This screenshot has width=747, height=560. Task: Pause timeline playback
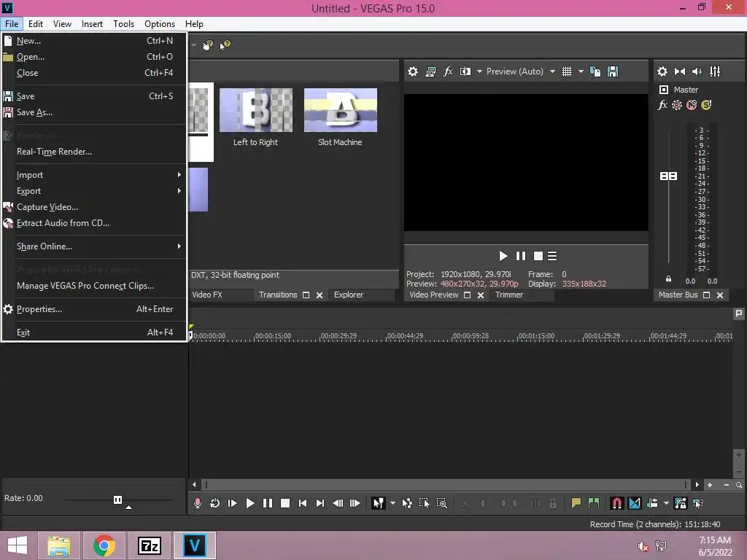click(268, 503)
